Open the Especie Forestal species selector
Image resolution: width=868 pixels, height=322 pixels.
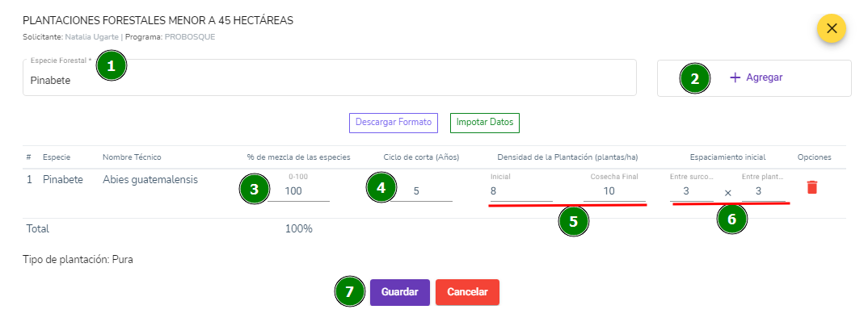click(330, 77)
